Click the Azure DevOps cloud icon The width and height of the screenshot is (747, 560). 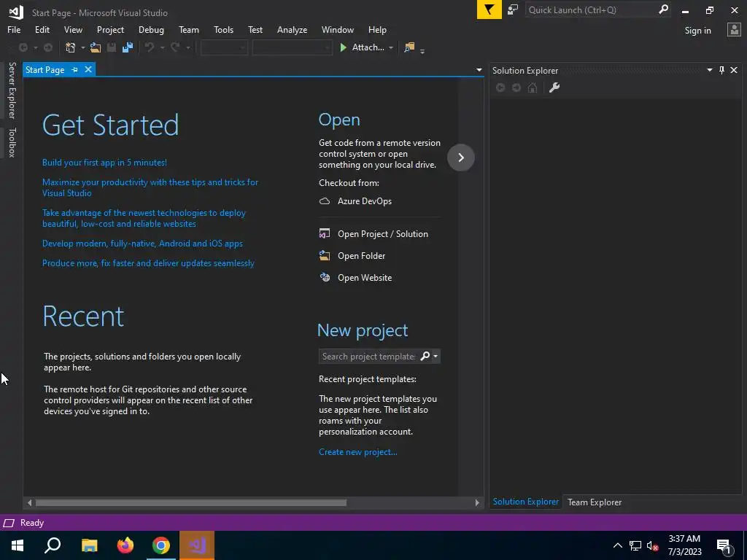(x=325, y=201)
